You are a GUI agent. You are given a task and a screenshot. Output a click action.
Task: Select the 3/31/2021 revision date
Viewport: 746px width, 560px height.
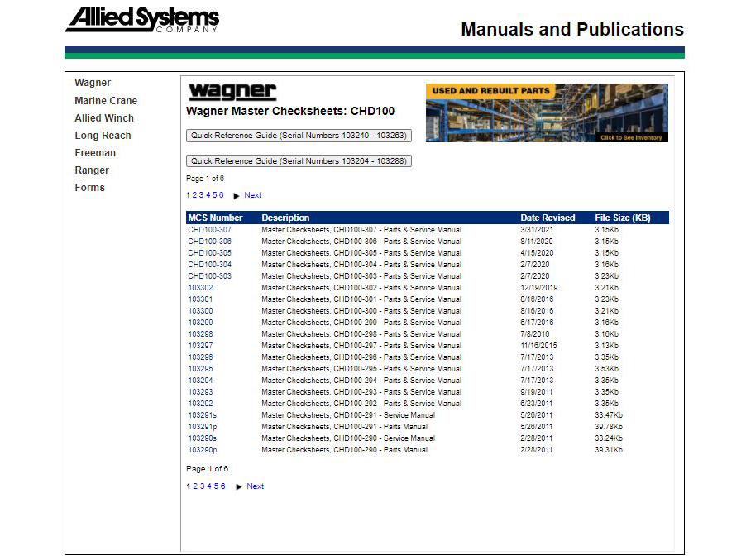pos(537,230)
